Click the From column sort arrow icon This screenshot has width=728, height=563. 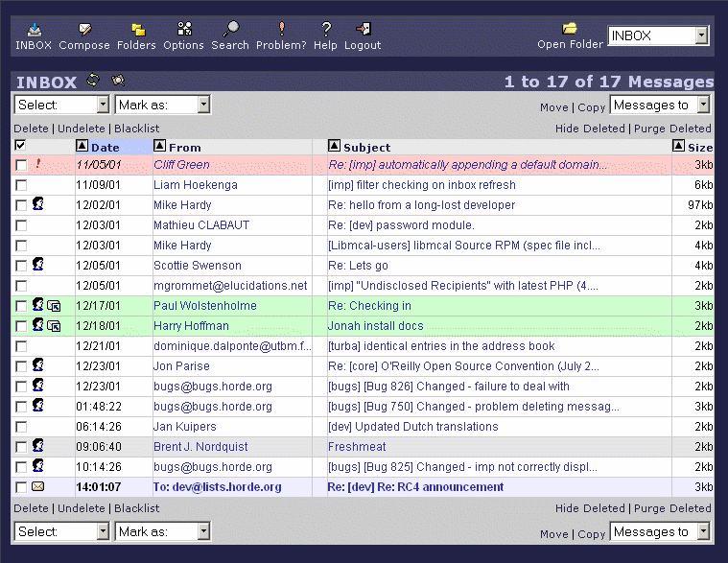pyautogui.click(x=159, y=146)
